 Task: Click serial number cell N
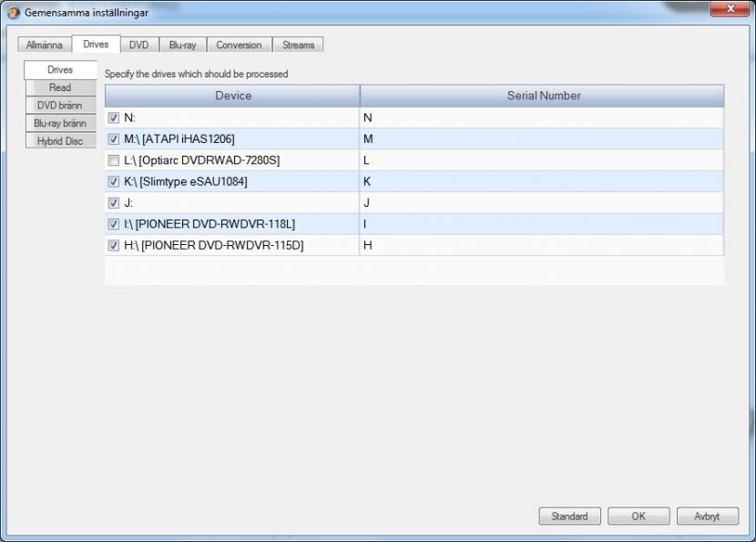pos(542,118)
